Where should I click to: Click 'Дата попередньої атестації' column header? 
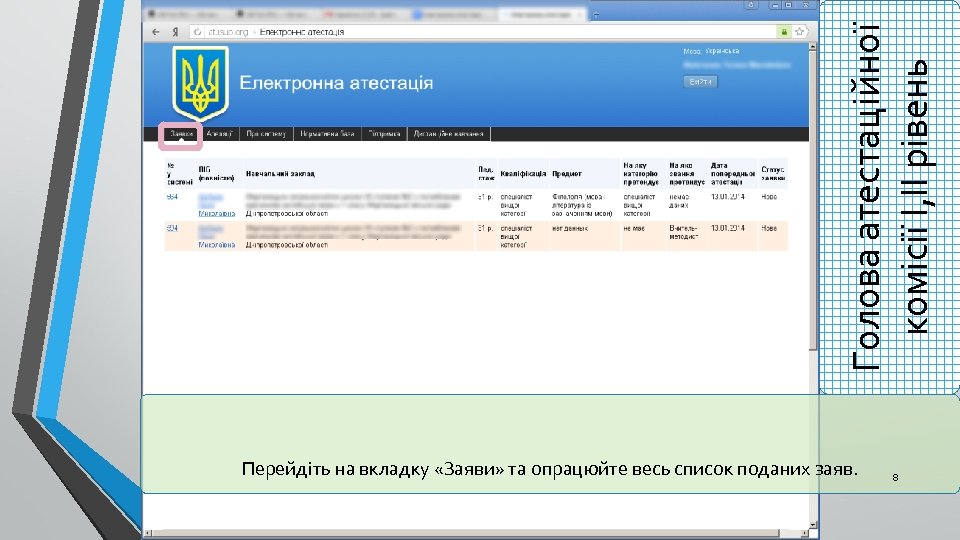click(x=733, y=174)
